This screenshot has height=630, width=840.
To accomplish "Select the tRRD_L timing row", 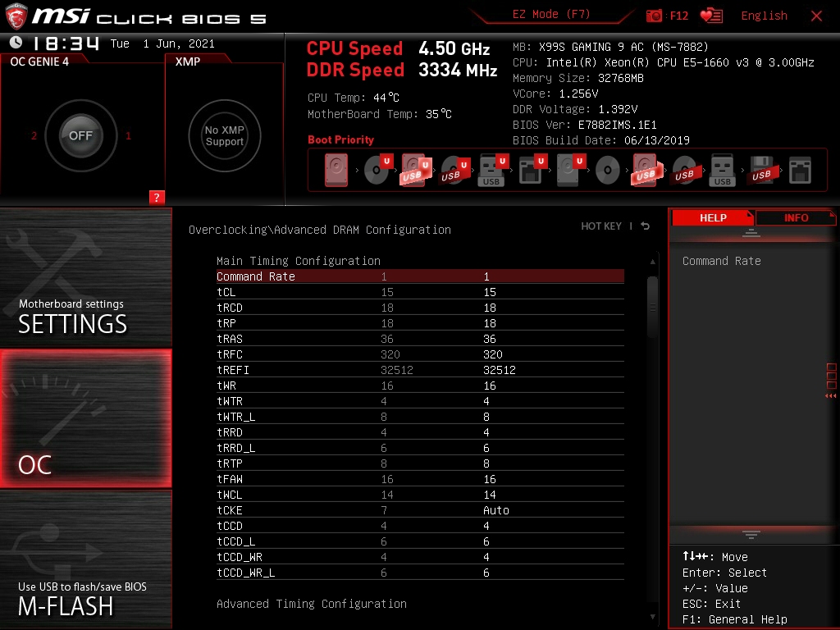I will pos(420,447).
